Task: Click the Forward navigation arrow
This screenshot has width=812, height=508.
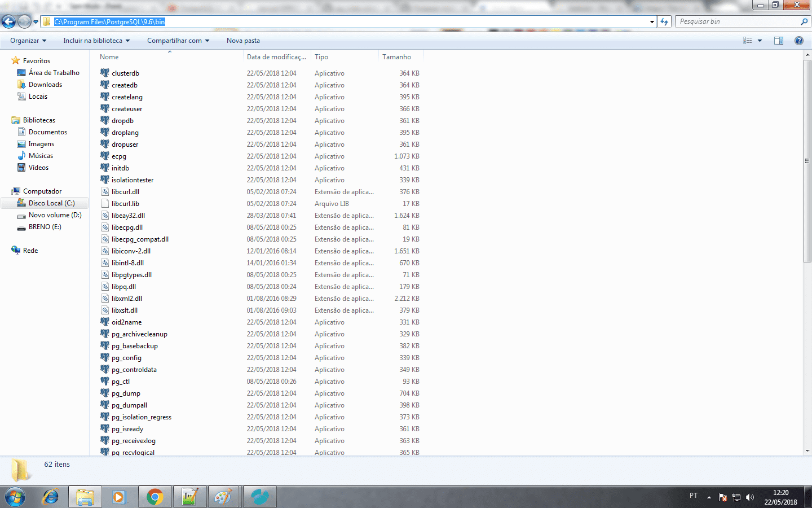Action: point(24,21)
